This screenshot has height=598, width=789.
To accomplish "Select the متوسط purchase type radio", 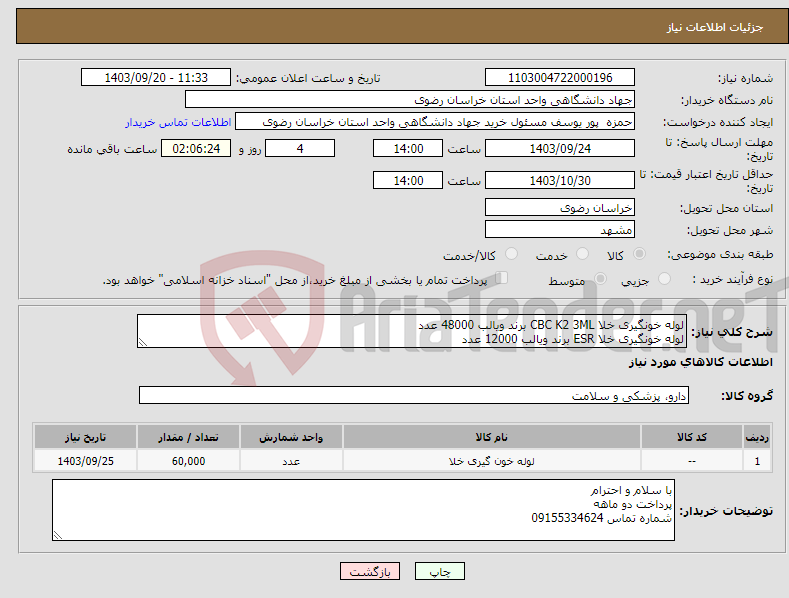I will point(600,278).
